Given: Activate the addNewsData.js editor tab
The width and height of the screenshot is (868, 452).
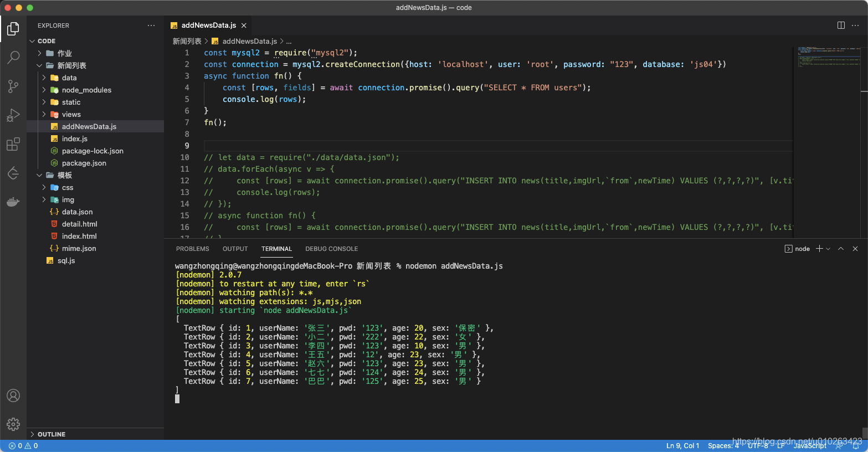Looking at the screenshot, I should [x=208, y=25].
